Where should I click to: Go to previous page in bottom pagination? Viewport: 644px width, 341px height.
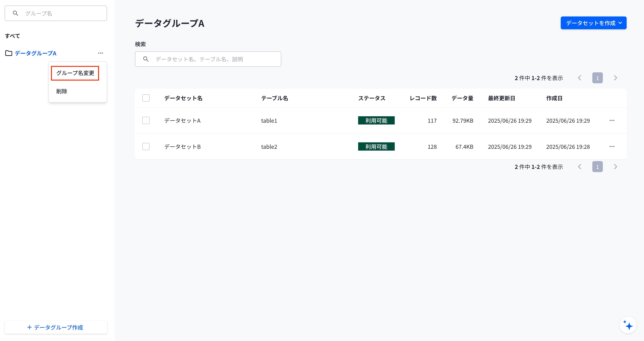click(x=580, y=167)
